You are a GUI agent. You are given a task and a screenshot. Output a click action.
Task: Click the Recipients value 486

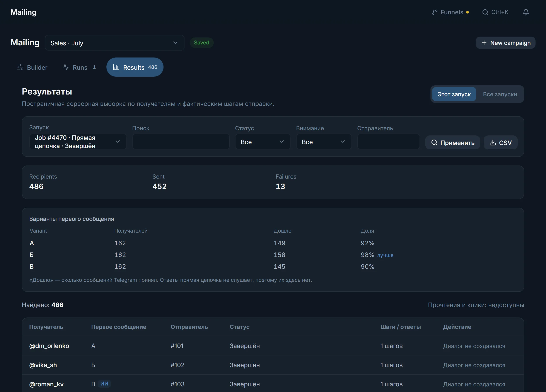tap(36, 186)
